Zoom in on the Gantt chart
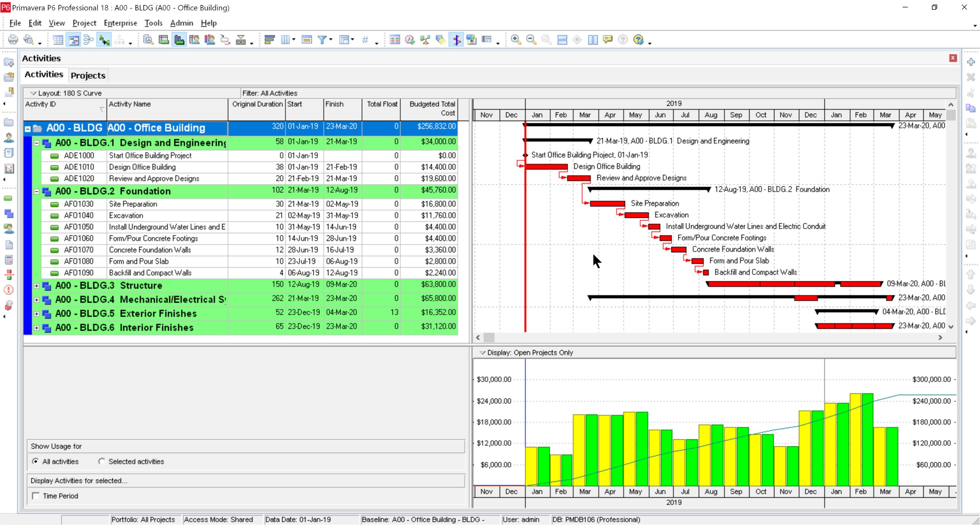The height and width of the screenshot is (525, 980). 515,39
